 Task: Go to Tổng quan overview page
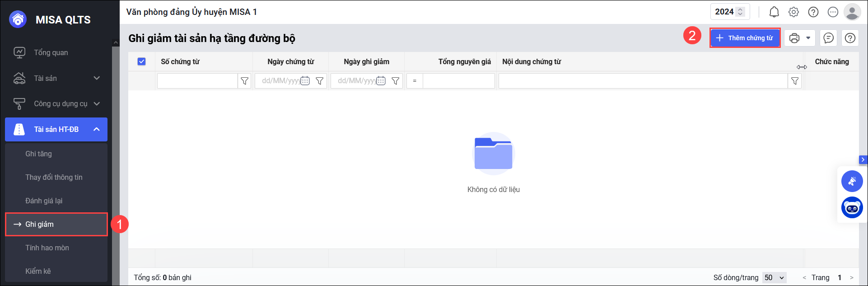coord(51,52)
